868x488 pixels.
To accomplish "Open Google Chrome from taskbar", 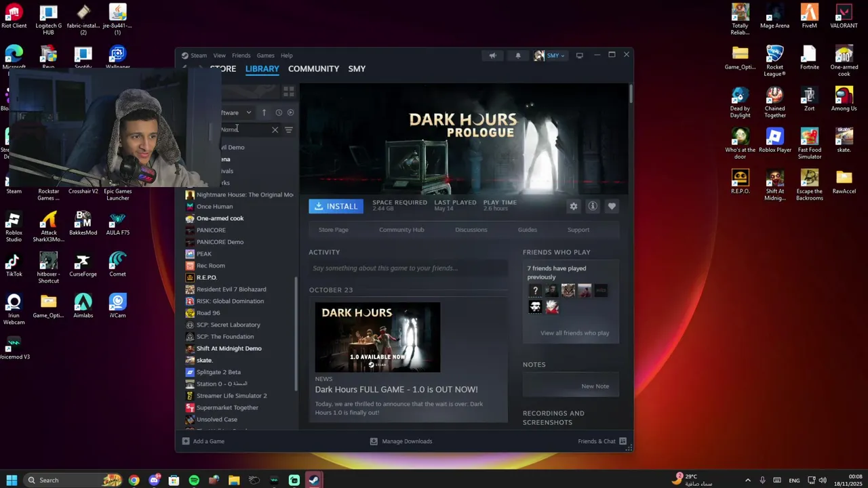I will click(134, 480).
